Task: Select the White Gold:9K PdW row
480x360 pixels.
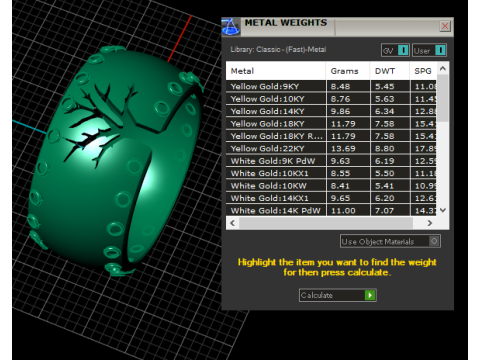Action: tap(331, 161)
